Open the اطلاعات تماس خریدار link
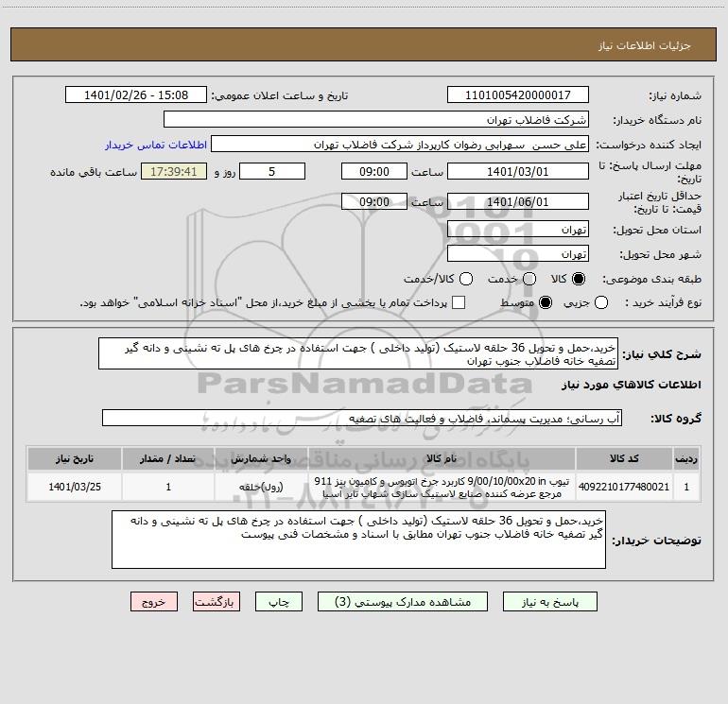This screenshot has height=704, width=728. coord(156,145)
